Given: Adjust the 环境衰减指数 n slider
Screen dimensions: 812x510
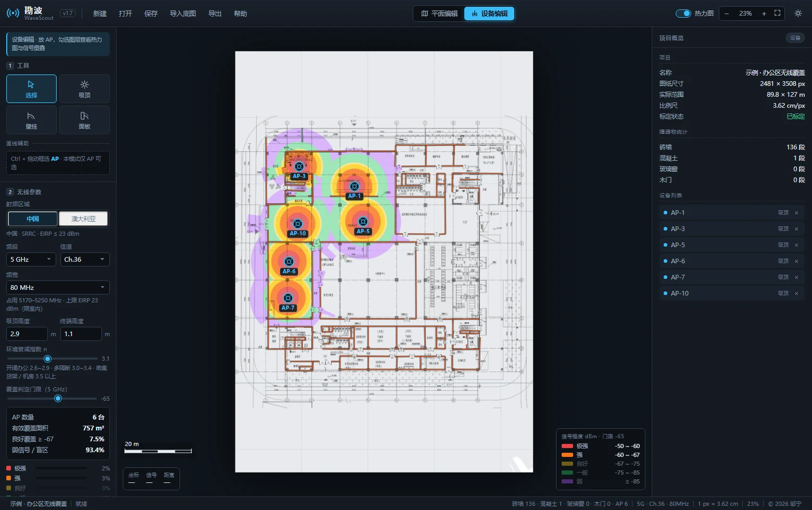Looking at the screenshot, I should click(52, 359).
